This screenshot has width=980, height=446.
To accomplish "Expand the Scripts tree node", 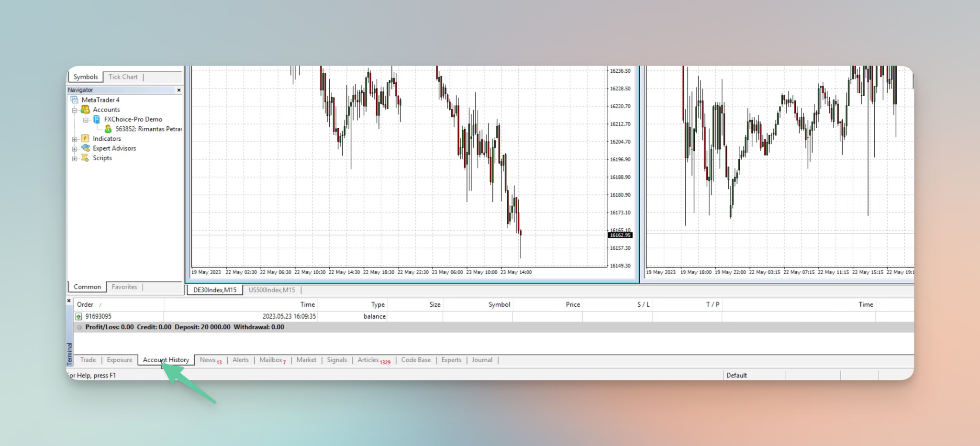I will (x=74, y=158).
